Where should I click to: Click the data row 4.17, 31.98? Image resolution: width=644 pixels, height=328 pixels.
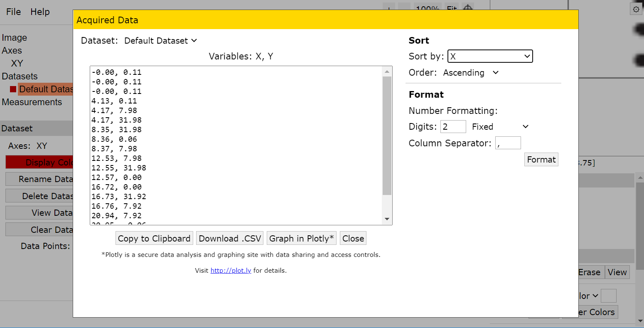(x=117, y=120)
